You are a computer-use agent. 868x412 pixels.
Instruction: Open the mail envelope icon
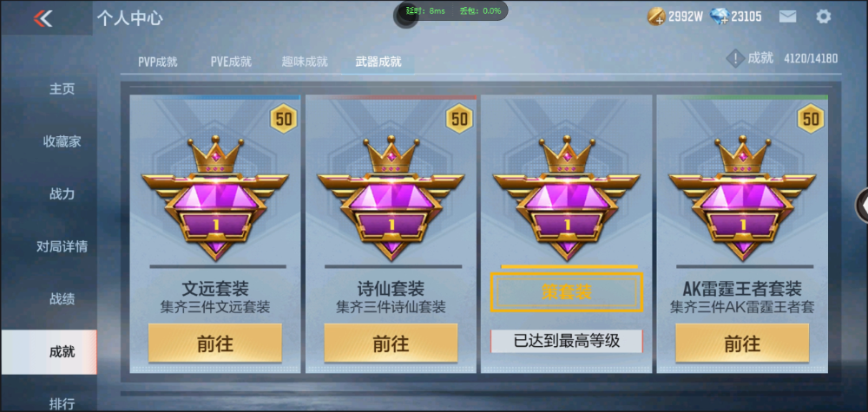click(x=787, y=16)
